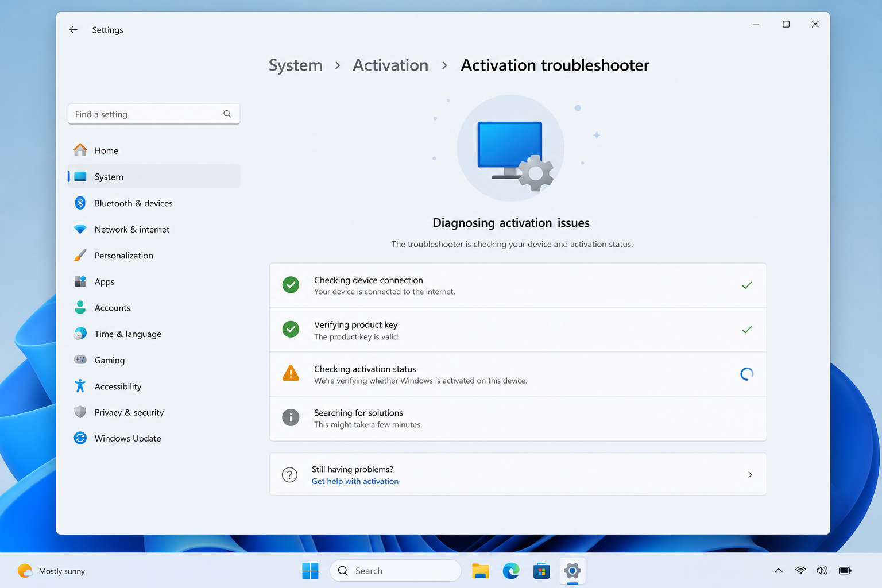This screenshot has width=882, height=588.
Task: Go to Windows Update settings
Action: [x=154, y=438]
